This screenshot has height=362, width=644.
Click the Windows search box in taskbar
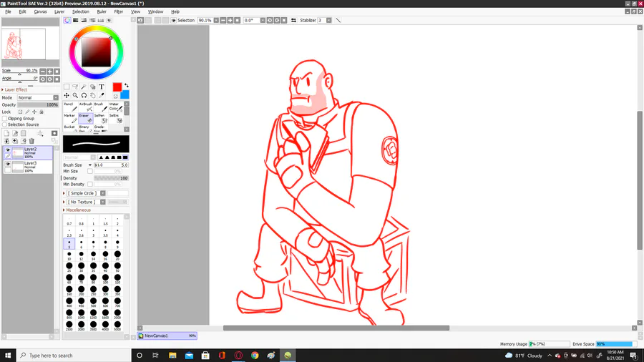click(x=74, y=356)
